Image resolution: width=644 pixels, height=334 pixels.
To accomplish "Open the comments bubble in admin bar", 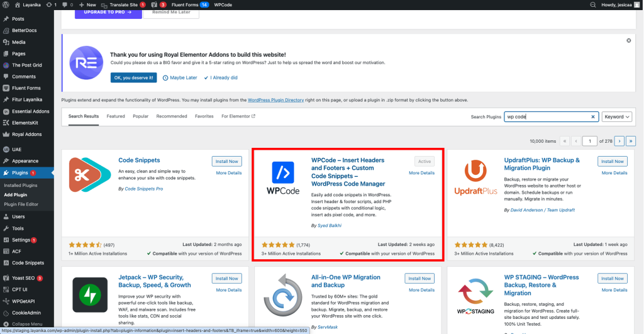I will 64,4.
